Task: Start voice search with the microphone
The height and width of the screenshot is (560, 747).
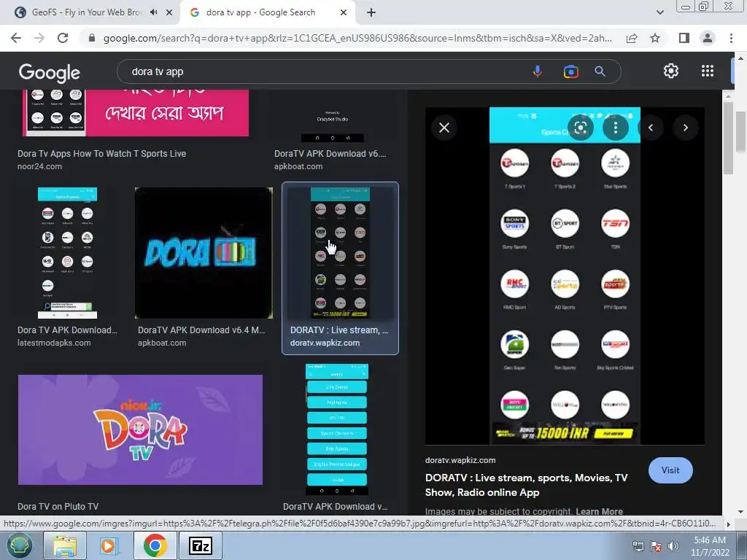Action: tap(537, 71)
